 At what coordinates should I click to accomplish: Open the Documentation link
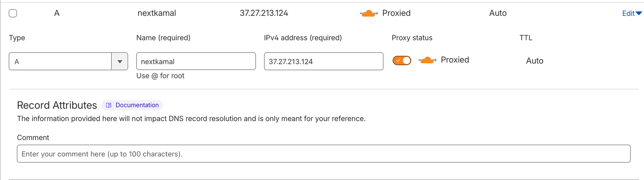click(x=137, y=105)
